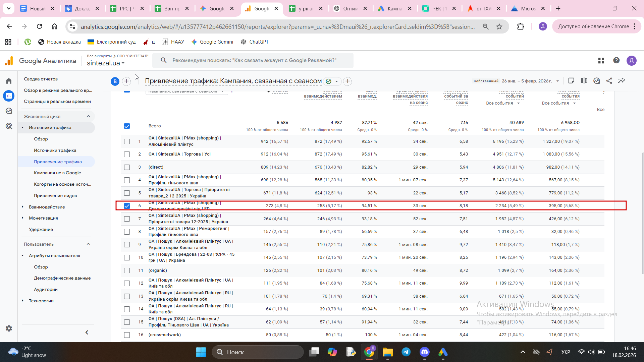Screen dimensions: 644x362
Task: Select Демографические данные menu item
Action: (x=62, y=278)
